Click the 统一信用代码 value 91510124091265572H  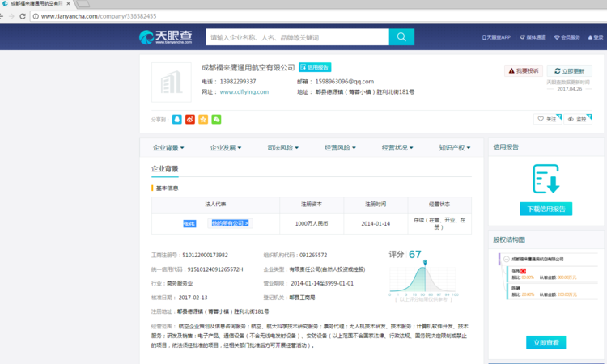pos(215,269)
